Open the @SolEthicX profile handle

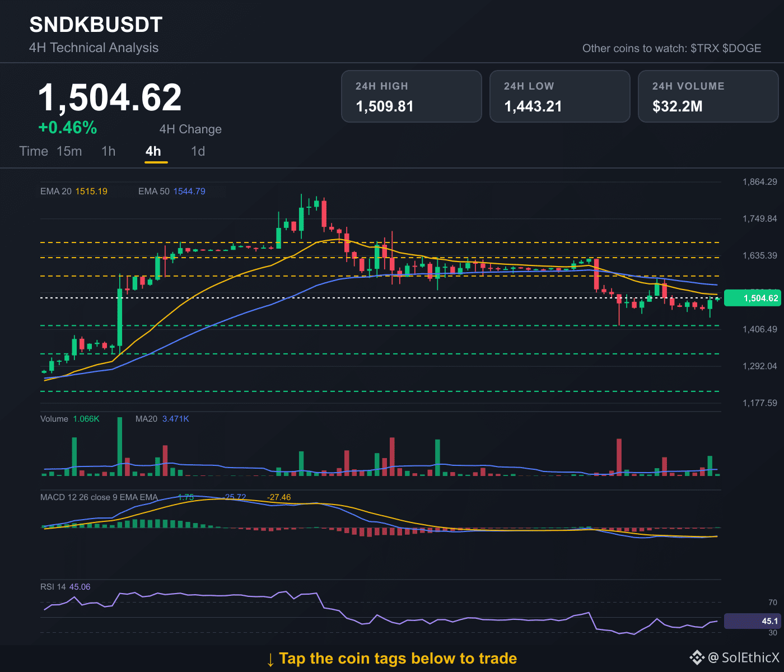pos(744,657)
